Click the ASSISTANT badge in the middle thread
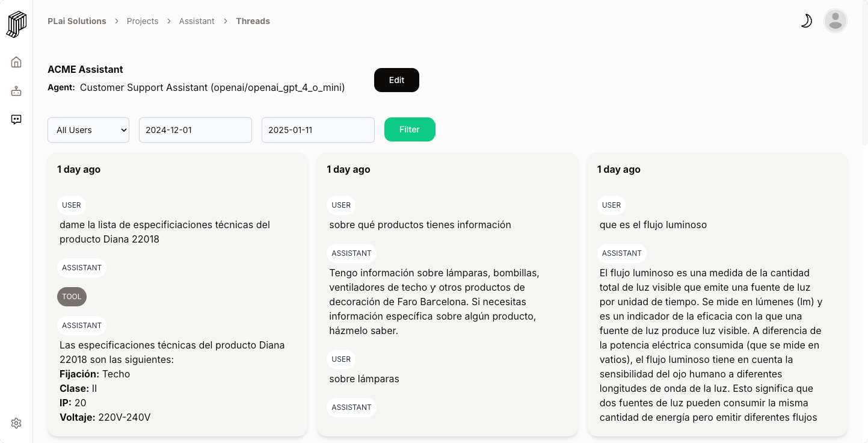The width and height of the screenshot is (868, 443). (351, 253)
